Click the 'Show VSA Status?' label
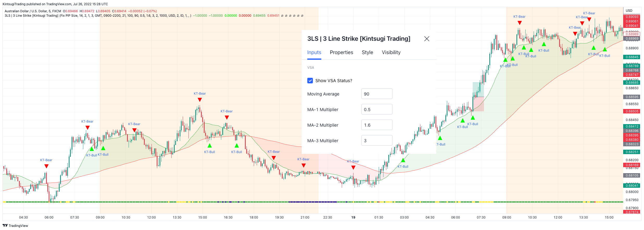The height and width of the screenshot is (230, 644). (x=334, y=81)
